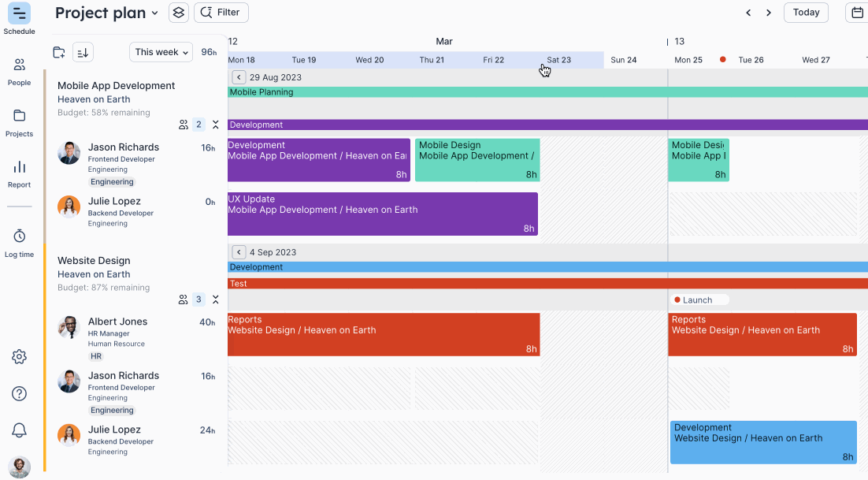The width and height of the screenshot is (868, 480).
Task: Go to the Projects section
Action: coord(20,117)
